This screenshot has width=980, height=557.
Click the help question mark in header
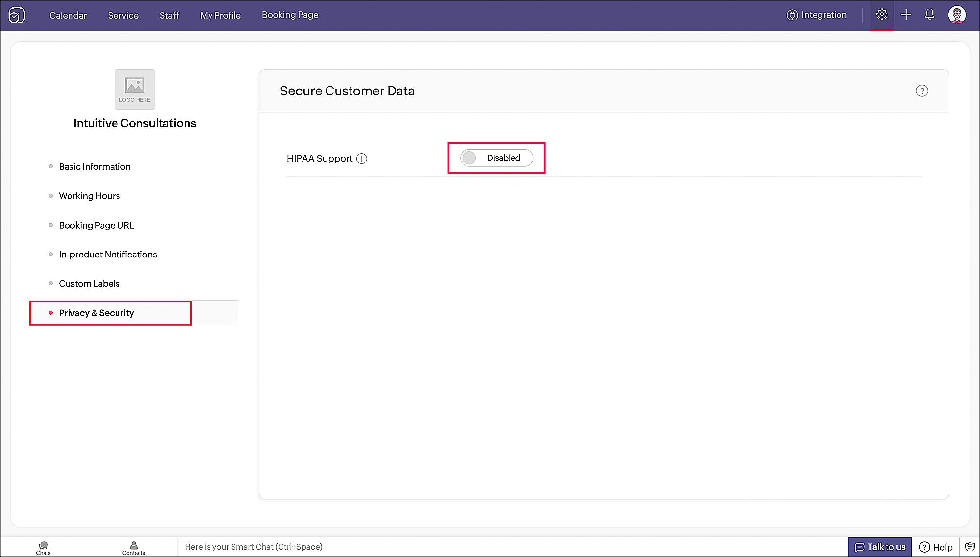pyautogui.click(x=922, y=91)
